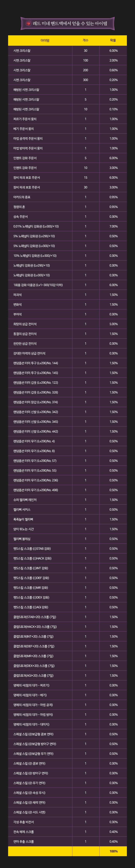The image size is (135, 868).
Task: Click the 100% total cell at bottom
Action: click(x=113, y=852)
